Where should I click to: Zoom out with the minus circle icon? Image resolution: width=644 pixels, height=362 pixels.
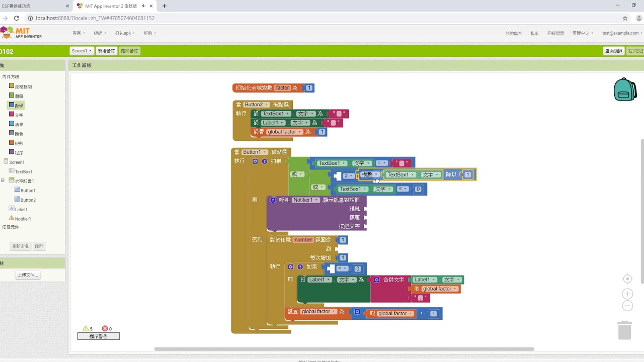pos(627,306)
